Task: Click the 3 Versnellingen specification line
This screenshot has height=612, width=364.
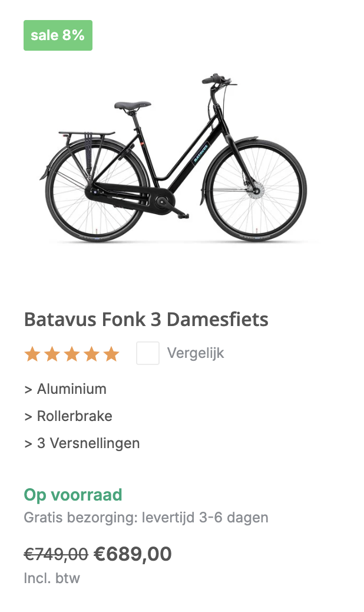Action: pyautogui.click(x=82, y=443)
